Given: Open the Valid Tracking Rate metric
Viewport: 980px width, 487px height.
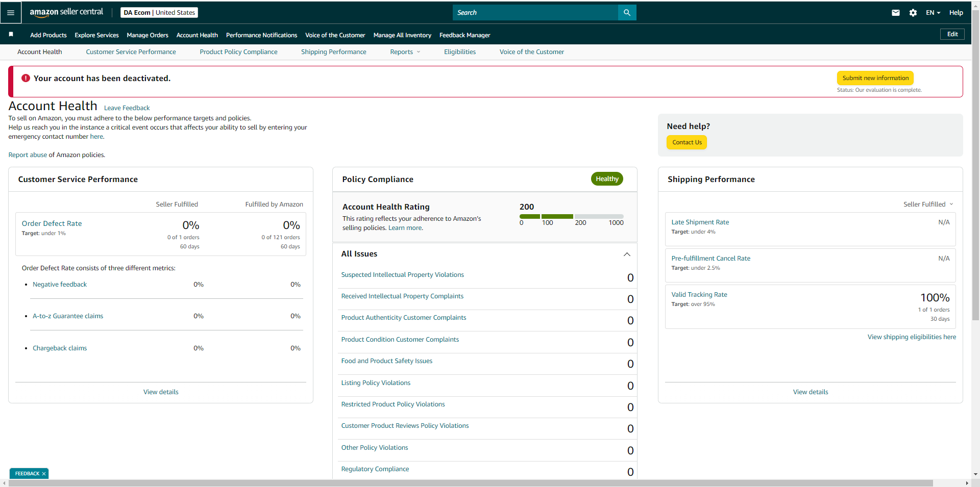Looking at the screenshot, I should (699, 295).
